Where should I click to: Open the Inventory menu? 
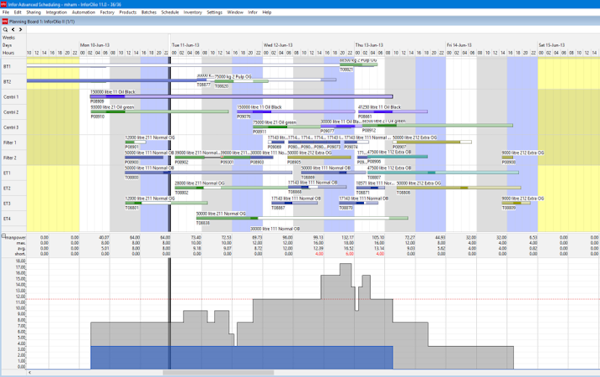pyautogui.click(x=192, y=12)
